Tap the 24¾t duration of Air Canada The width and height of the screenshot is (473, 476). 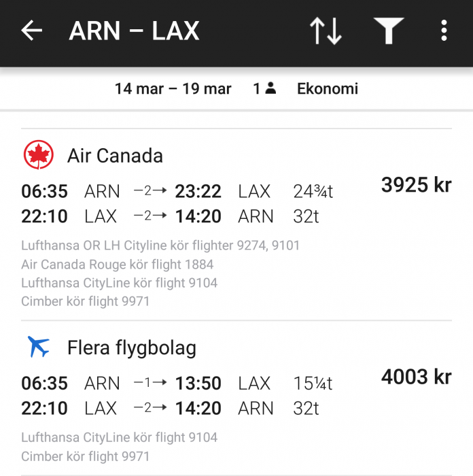313,192
